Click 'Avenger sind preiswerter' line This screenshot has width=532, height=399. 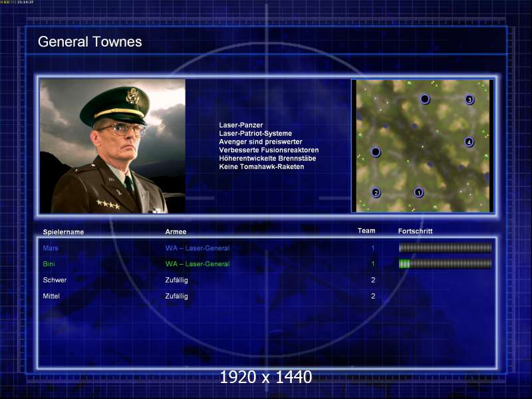point(261,142)
